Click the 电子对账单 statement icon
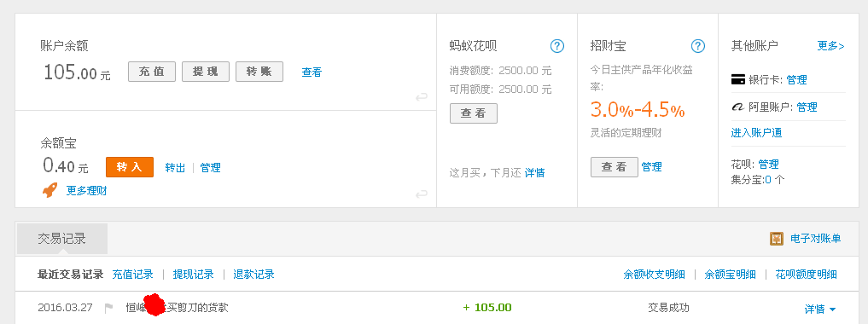868x324 pixels. [777, 239]
